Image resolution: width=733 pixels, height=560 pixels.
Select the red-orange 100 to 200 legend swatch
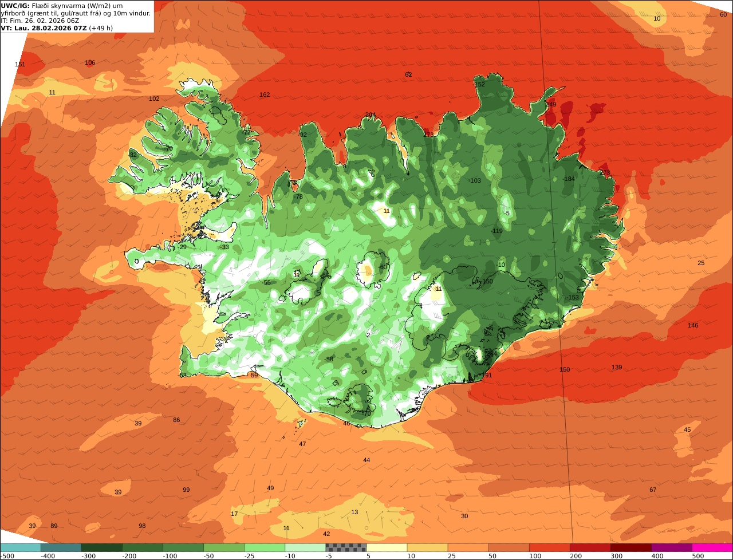point(549,547)
